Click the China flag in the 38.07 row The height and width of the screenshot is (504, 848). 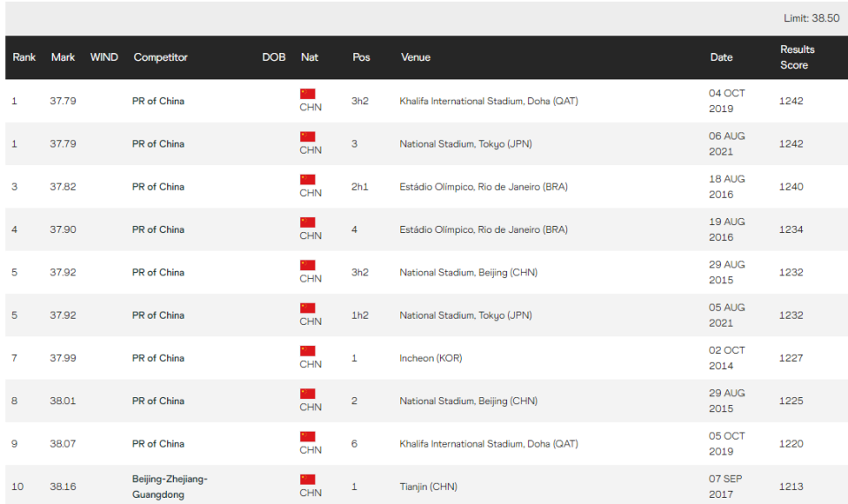pyautogui.click(x=307, y=436)
